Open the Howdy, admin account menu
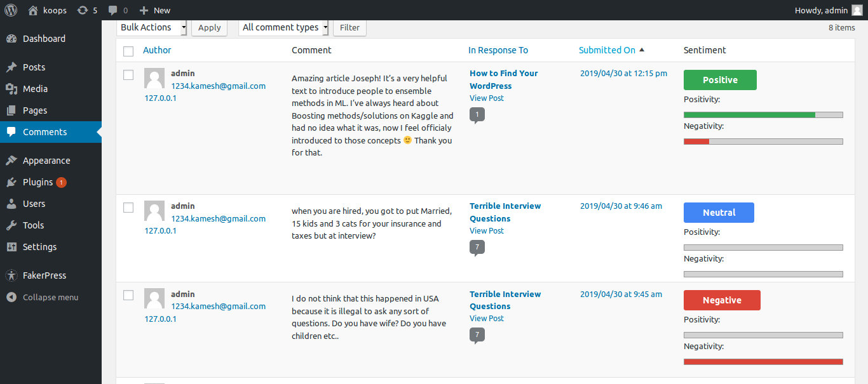The image size is (868, 384). click(829, 10)
